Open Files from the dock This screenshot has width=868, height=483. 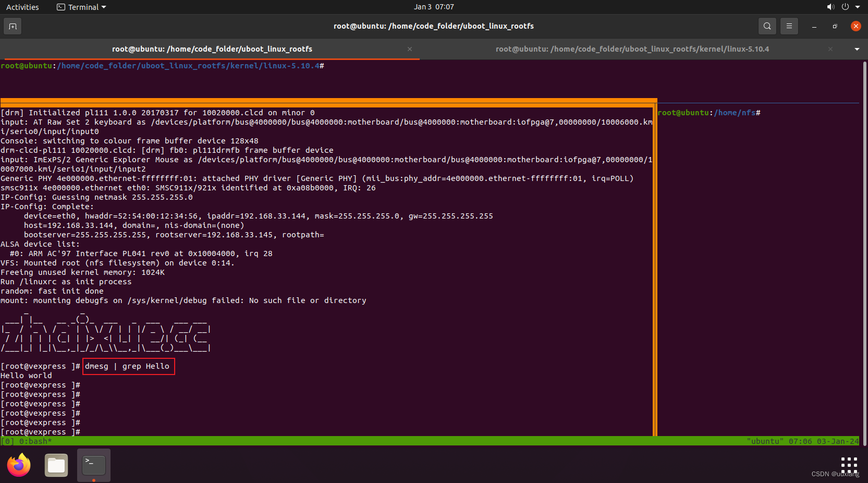pyautogui.click(x=56, y=465)
